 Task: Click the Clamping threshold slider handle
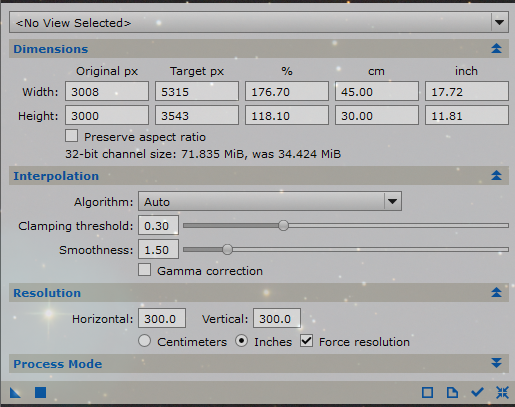283,226
